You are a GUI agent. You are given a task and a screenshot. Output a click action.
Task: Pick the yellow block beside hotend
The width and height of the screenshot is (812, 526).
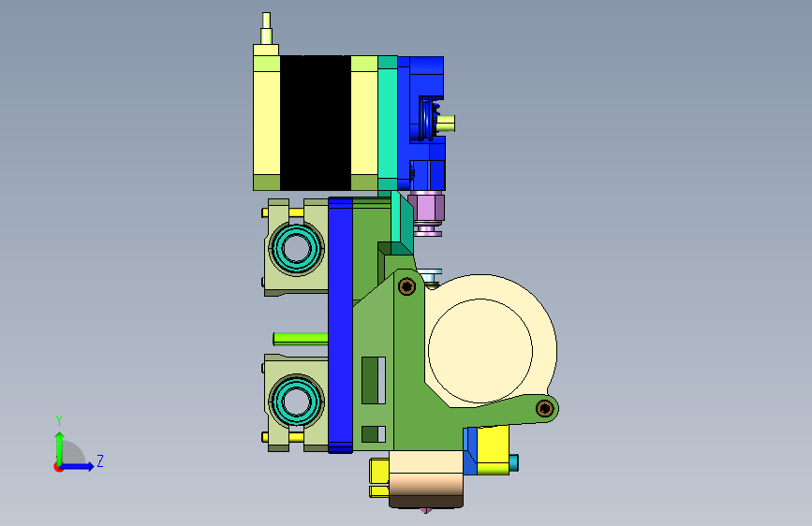click(x=493, y=449)
